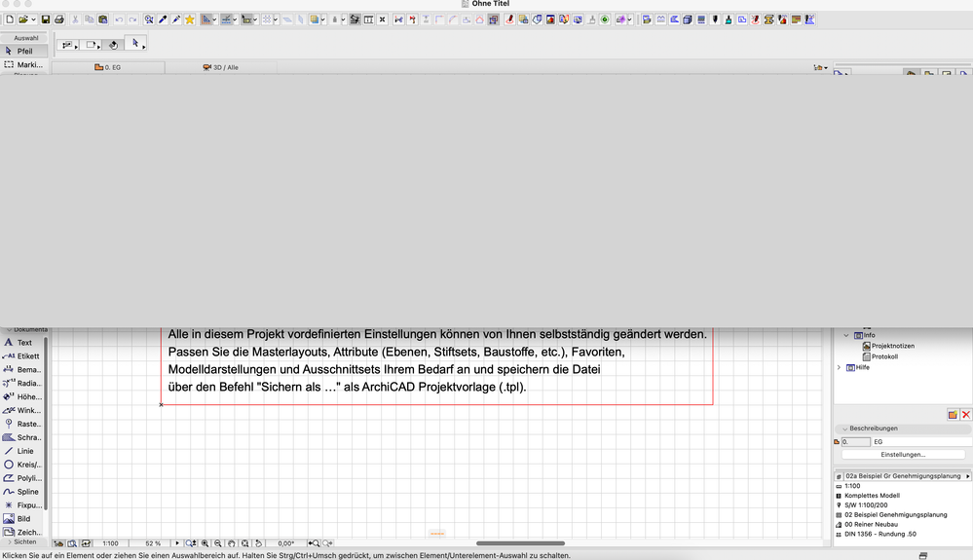Expand the Sichten toolbox group
This screenshot has height=560, width=973.
[10, 542]
